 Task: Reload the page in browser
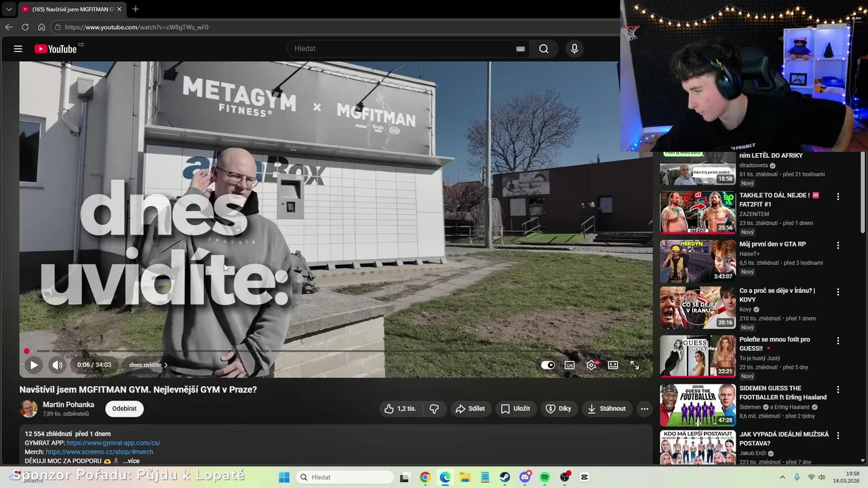[x=25, y=27]
